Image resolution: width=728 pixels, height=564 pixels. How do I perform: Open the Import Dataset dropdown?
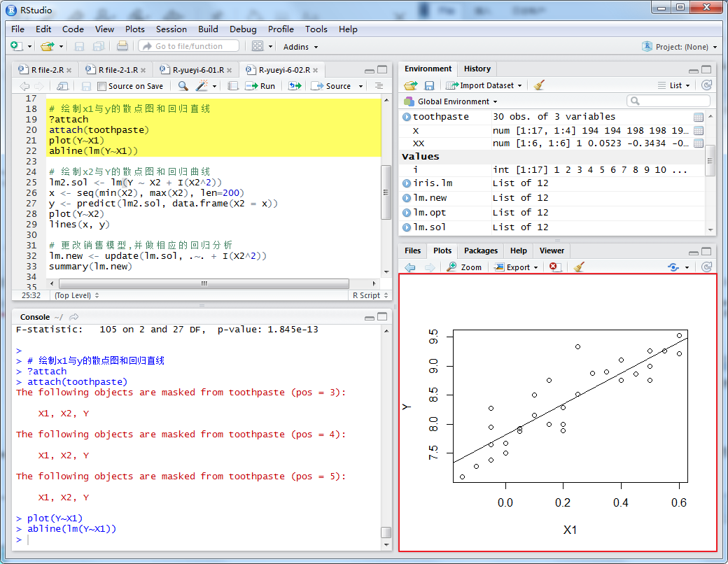[490, 85]
